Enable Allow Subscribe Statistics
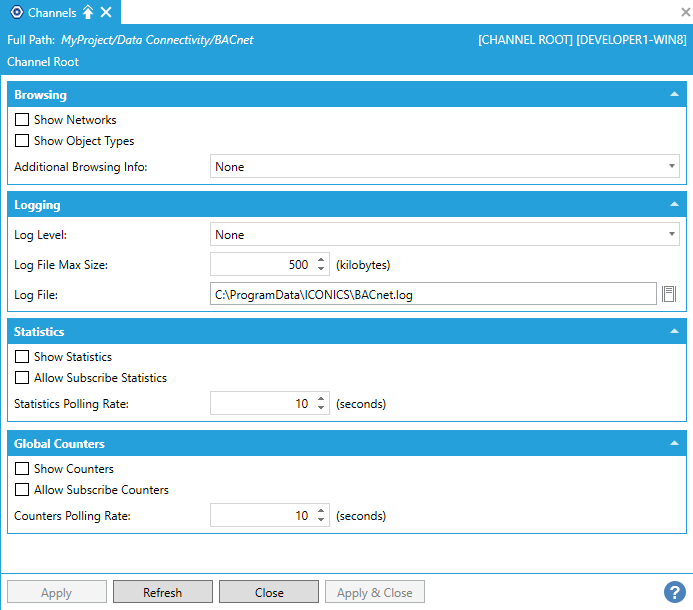The width and height of the screenshot is (693, 610). coord(22,378)
